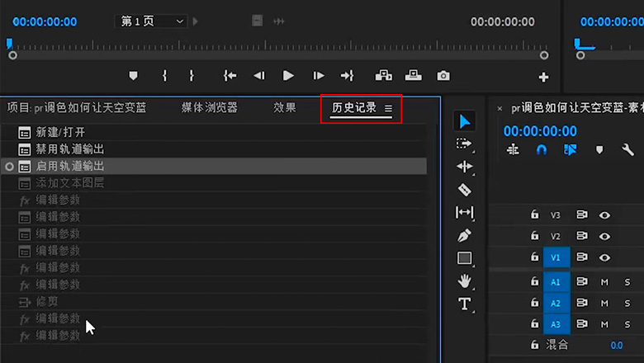The image size is (644, 363).
Task: Select the Slip tool
Action: 465,212
